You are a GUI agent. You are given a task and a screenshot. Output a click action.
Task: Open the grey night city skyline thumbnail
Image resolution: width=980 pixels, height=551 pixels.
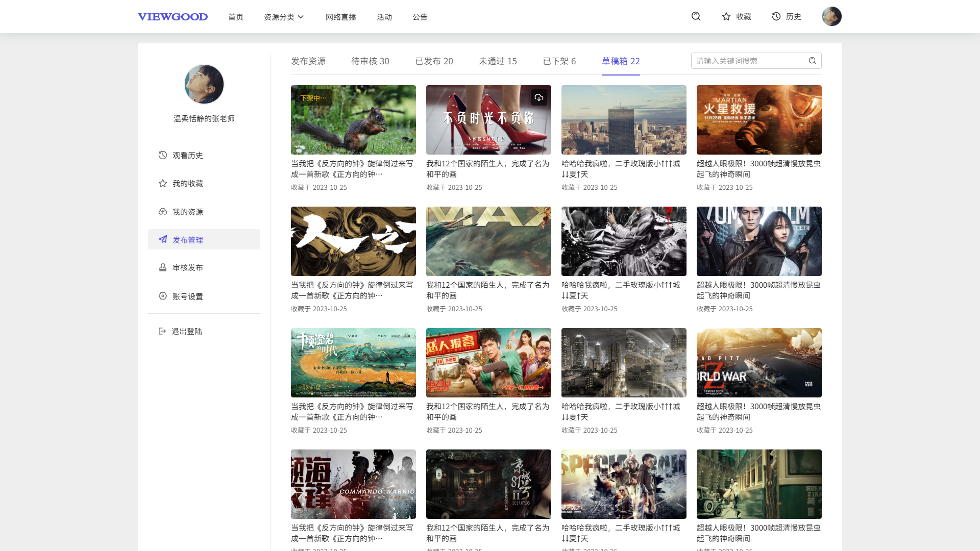[x=624, y=363]
